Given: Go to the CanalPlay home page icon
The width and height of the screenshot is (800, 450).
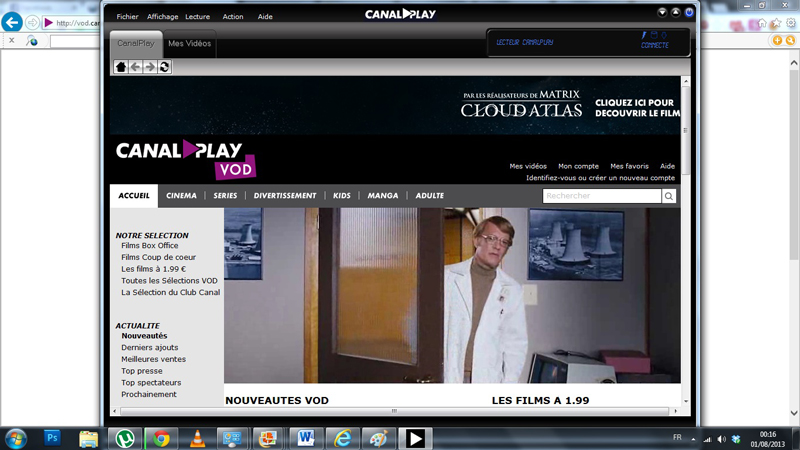Looking at the screenshot, I should pyautogui.click(x=121, y=67).
